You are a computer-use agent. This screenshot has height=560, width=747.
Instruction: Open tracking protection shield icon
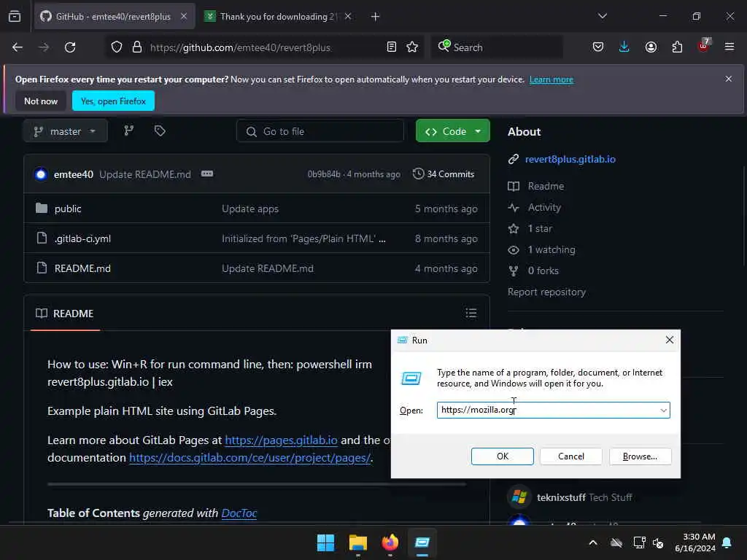click(x=117, y=47)
